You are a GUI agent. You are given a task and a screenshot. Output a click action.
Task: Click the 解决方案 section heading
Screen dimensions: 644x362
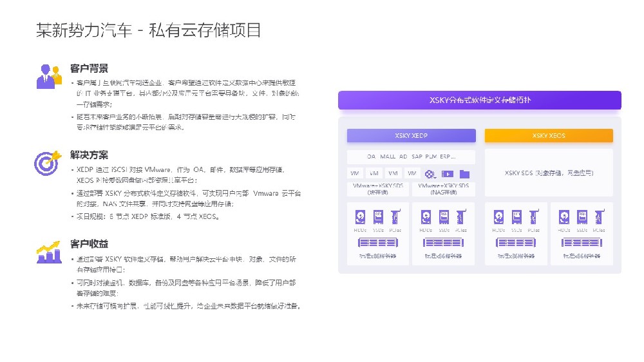pos(89,155)
